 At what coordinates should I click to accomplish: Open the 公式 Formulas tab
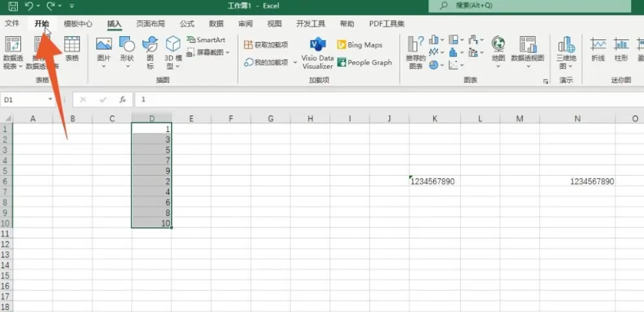[187, 24]
